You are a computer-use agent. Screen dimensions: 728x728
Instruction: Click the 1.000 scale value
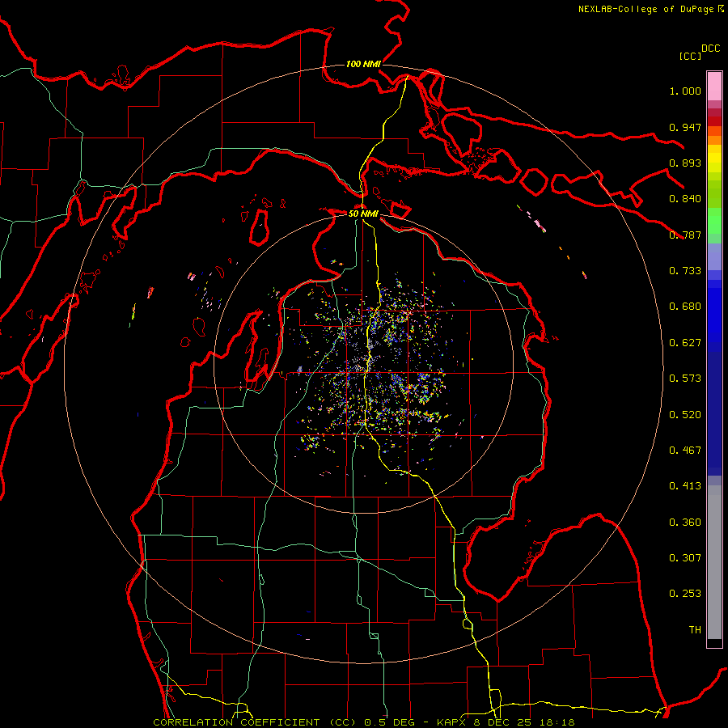pos(685,91)
